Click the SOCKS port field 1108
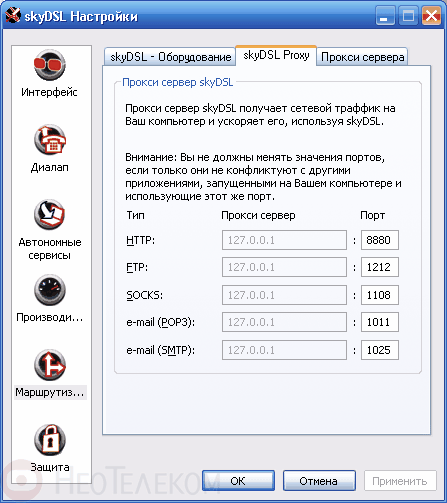 pos(380,295)
